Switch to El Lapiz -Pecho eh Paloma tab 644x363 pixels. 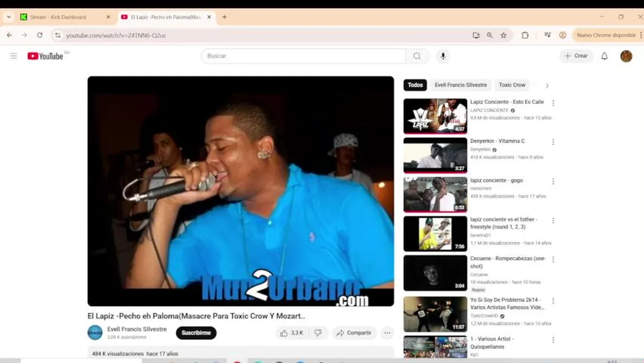(166, 17)
